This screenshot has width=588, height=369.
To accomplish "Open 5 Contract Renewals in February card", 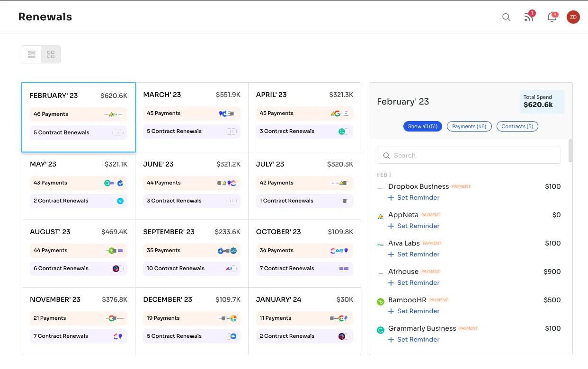I will tap(79, 132).
